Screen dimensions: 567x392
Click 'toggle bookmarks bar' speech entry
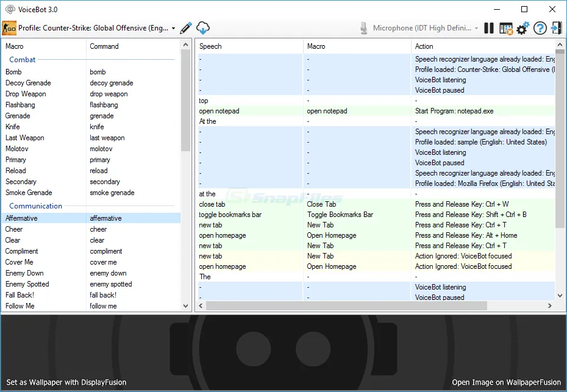[x=230, y=215]
